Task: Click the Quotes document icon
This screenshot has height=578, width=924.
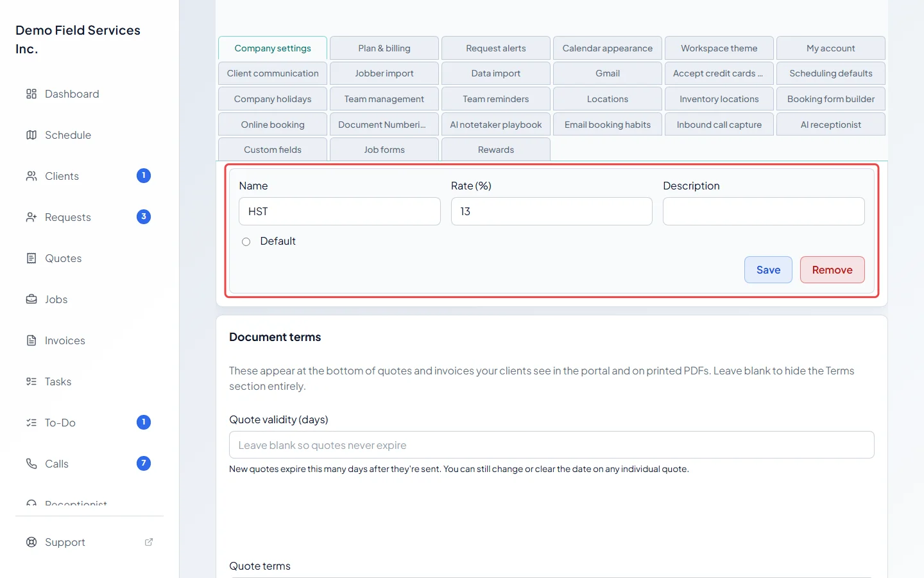Action: [x=31, y=258]
